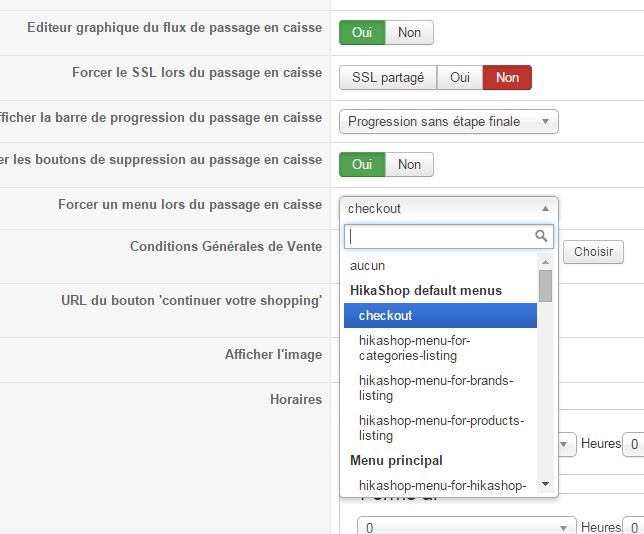Focus the menu search text field
This screenshot has width=644, height=534.
[x=438, y=237]
